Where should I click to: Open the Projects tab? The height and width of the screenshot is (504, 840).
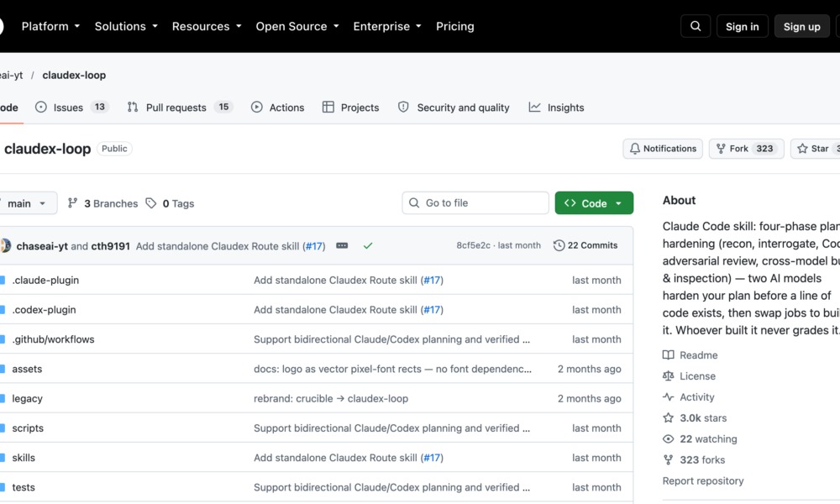pyautogui.click(x=350, y=108)
